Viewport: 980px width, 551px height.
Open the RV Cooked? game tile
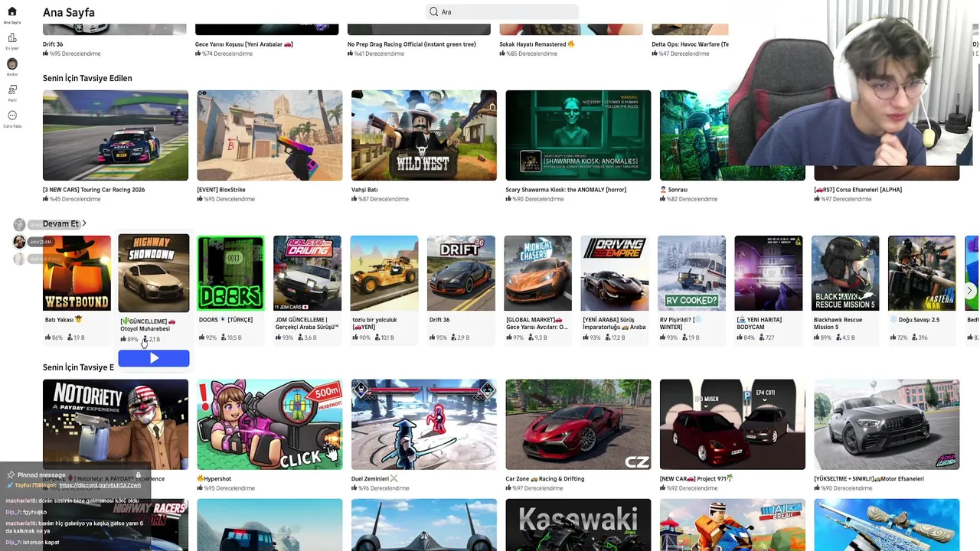click(x=691, y=273)
